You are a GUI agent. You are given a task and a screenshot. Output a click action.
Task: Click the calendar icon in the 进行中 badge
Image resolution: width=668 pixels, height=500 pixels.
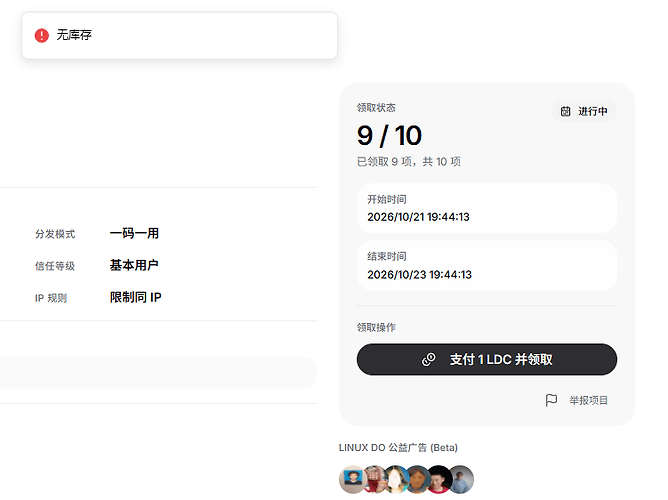coord(565,112)
